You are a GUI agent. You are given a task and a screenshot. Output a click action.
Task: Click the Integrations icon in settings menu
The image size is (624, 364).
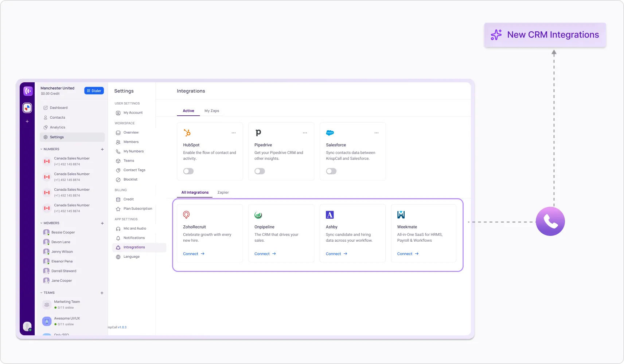coord(118,248)
